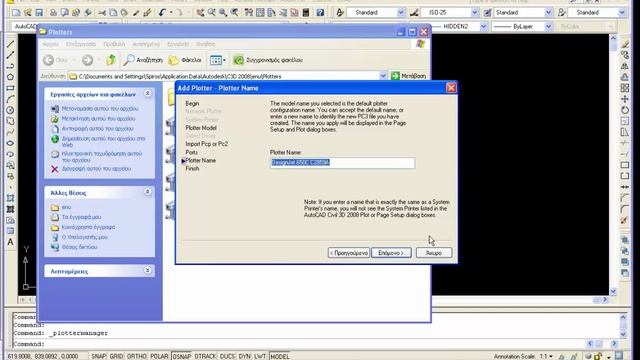Open the Βοήθεια menu in Plotters window
This screenshot has height=360, width=640.
tap(205, 44)
